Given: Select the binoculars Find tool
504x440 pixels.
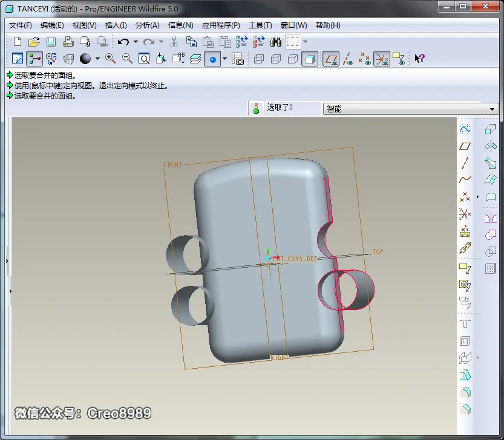Looking at the screenshot, I should point(275,42).
